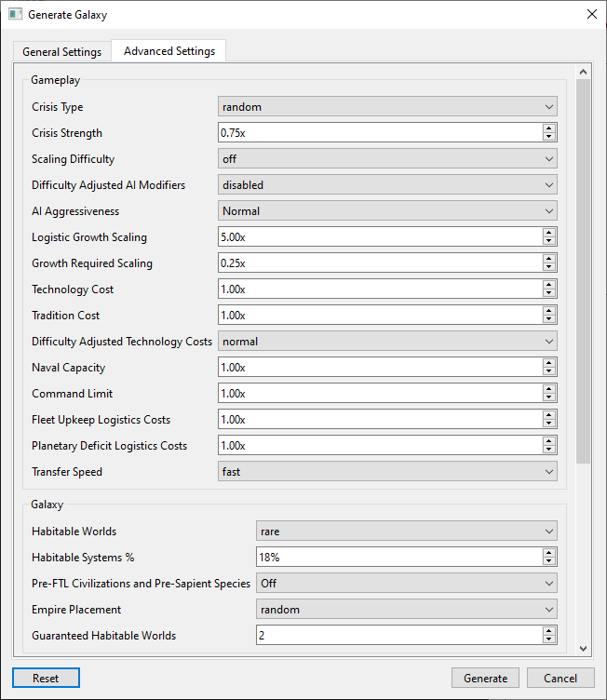
Task: Expand the Scaling Difficulty combo box
Action: 387,159
